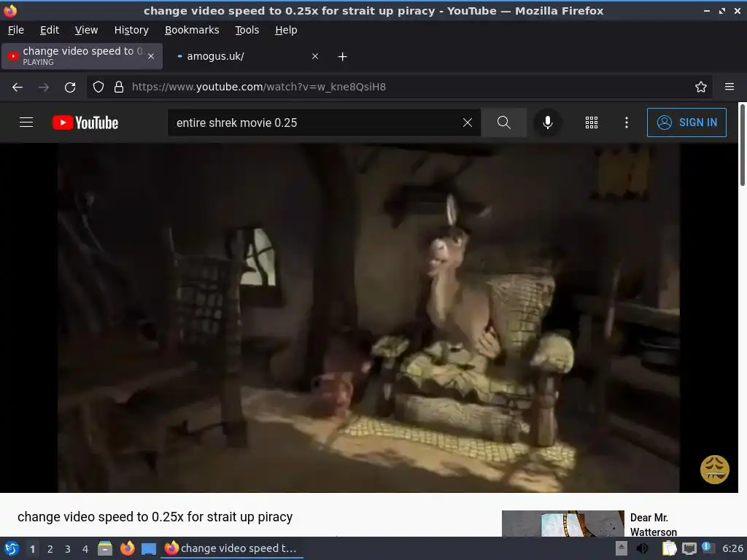Open the clipboard tray icon

[x=669, y=548]
